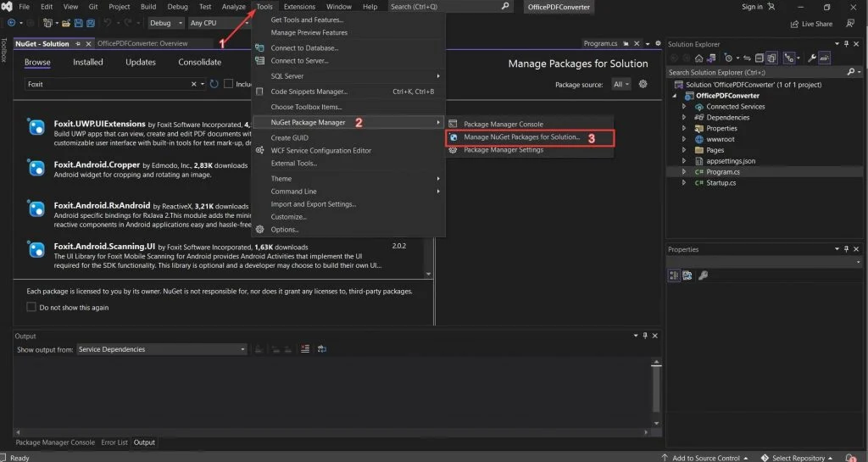The image size is (868, 462).
Task: Select the OfficePDFConverter: Overview tab
Action: (x=142, y=43)
